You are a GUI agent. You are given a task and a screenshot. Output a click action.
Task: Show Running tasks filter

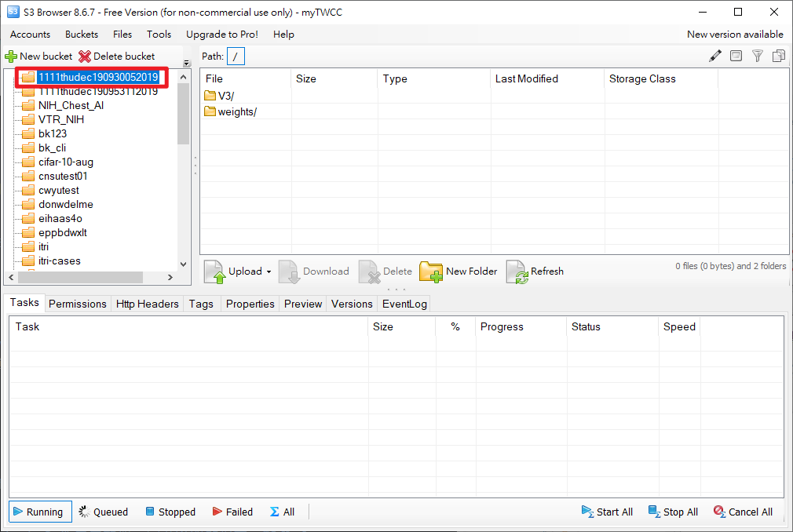point(41,512)
